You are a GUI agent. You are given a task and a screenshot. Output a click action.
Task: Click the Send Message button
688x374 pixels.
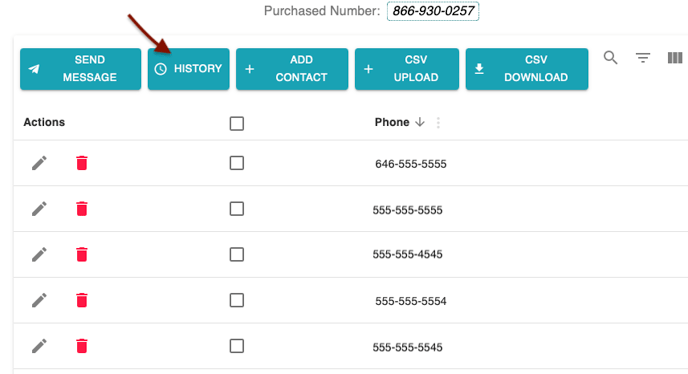pos(81,69)
